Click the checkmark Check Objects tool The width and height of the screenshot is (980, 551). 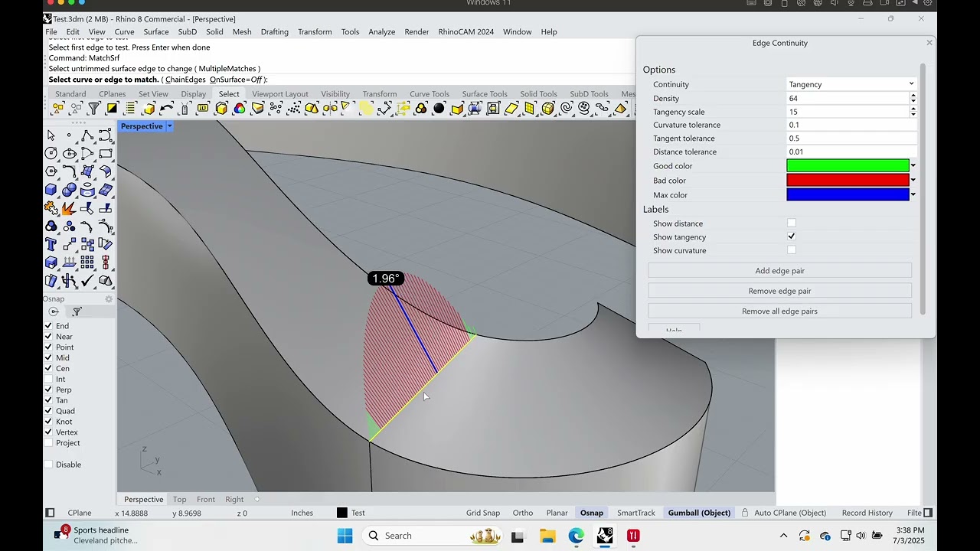click(x=87, y=281)
